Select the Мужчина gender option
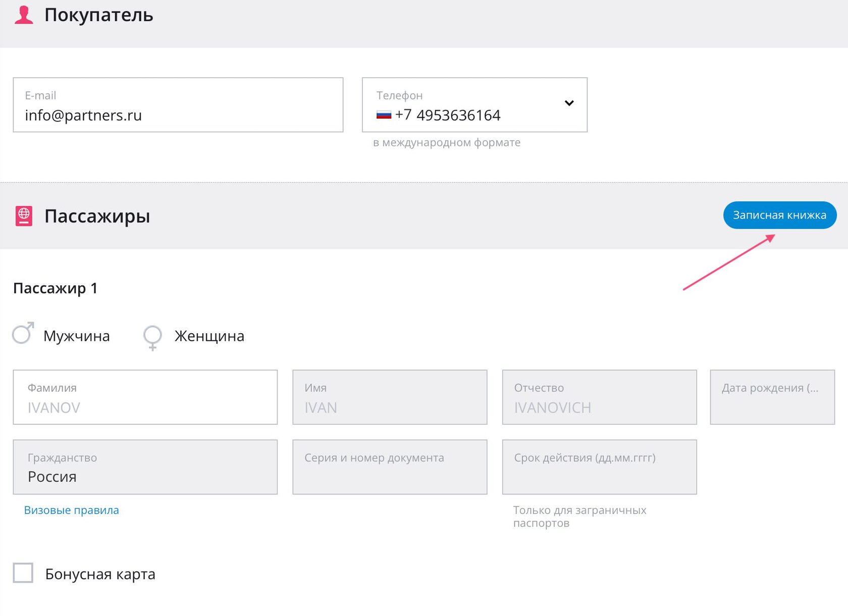The width and height of the screenshot is (848, 616). click(x=23, y=334)
